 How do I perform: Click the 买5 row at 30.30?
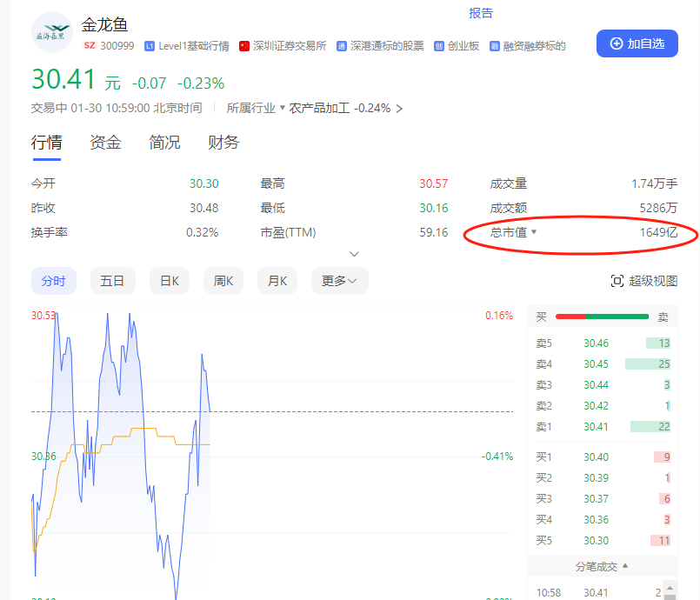coord(603,541)
